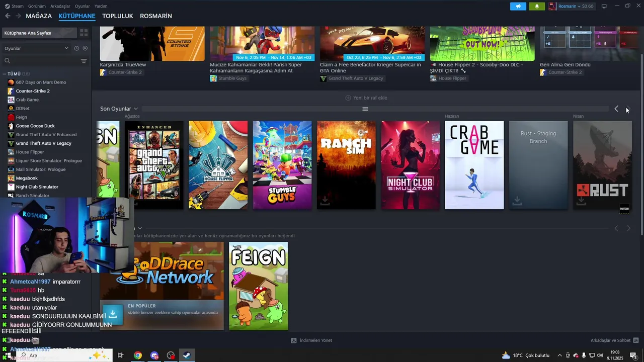Open Grand Theft Auto V Enhanced cover

point(154,165)
